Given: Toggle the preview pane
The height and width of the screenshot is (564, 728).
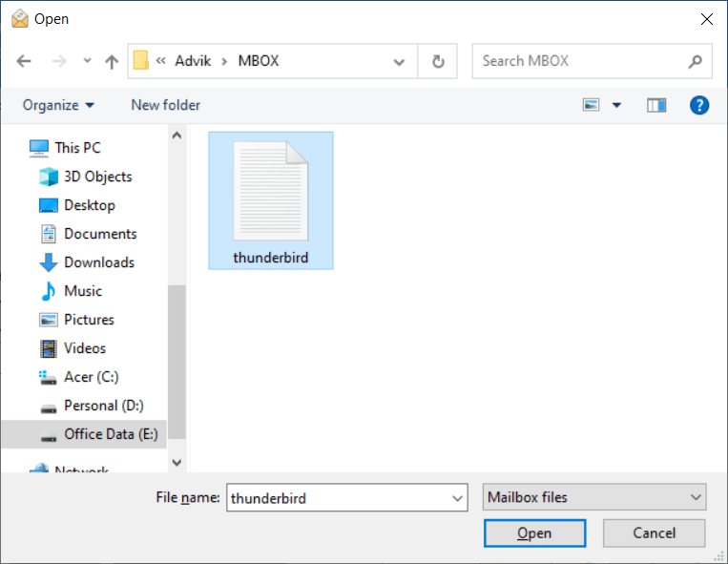Looking at the screenshot, I should [x=656, y=105].
